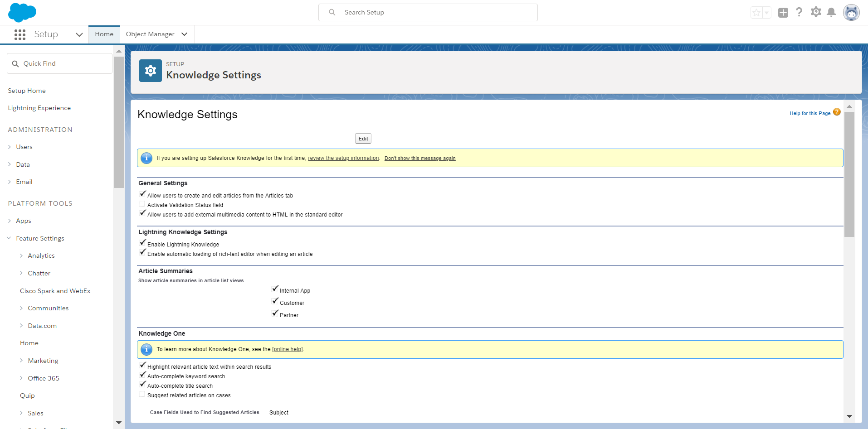The height and width of the screenshot is (429, 868).
Task: Open the global actions plus icon
Action: pyautogui.click(x=783, y=13)
